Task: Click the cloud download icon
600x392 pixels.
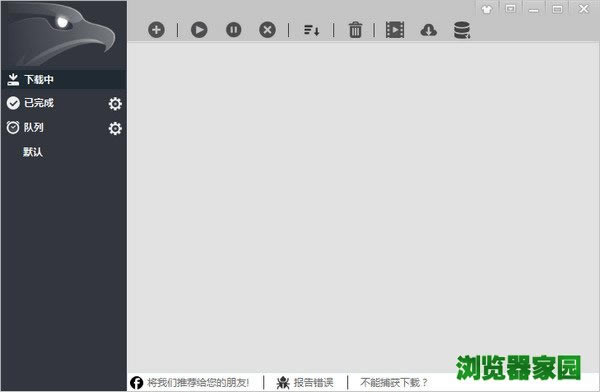Action: [428, 30]
